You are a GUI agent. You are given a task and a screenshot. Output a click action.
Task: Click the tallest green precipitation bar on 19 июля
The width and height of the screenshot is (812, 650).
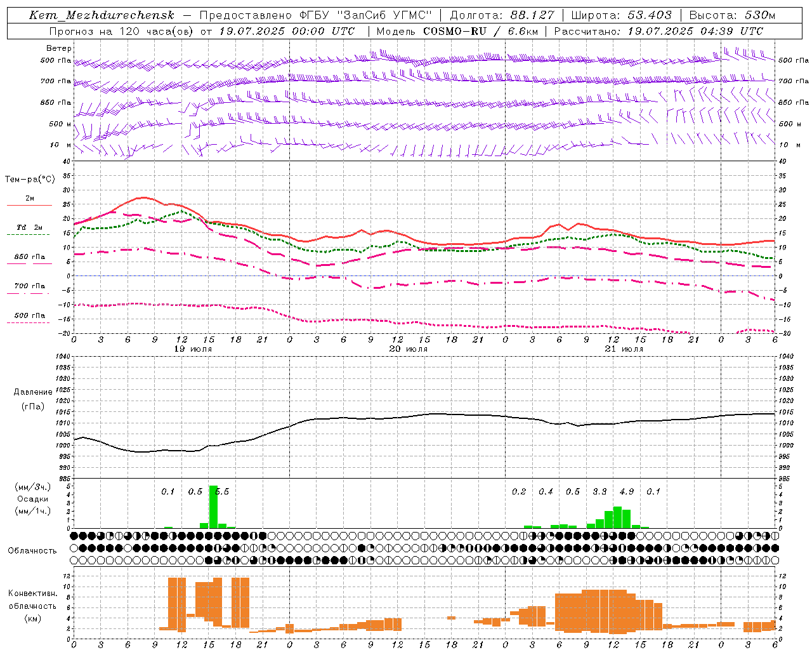coord(213,507)
